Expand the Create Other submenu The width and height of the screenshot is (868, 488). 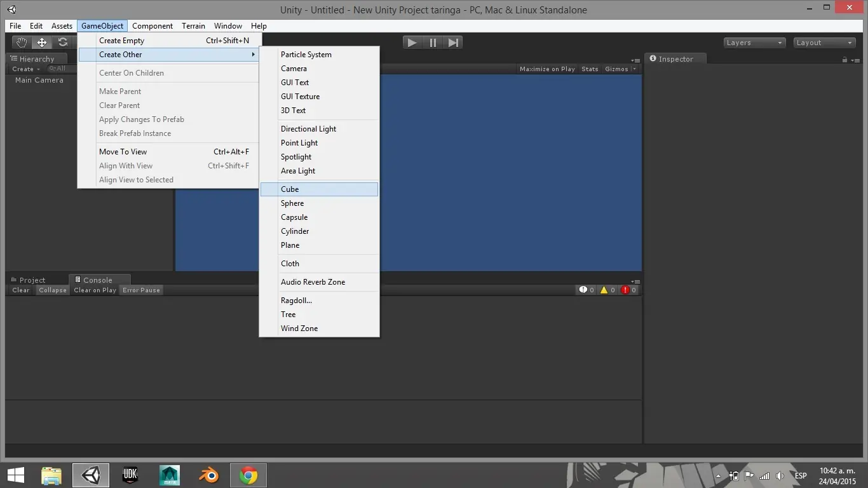click(168, 55)
